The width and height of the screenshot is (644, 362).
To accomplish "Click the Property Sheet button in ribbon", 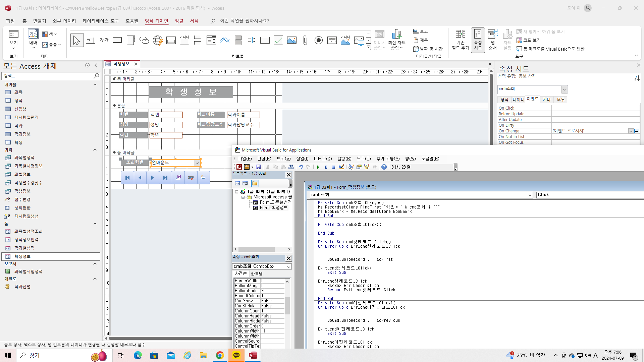I will click(478, 40).
